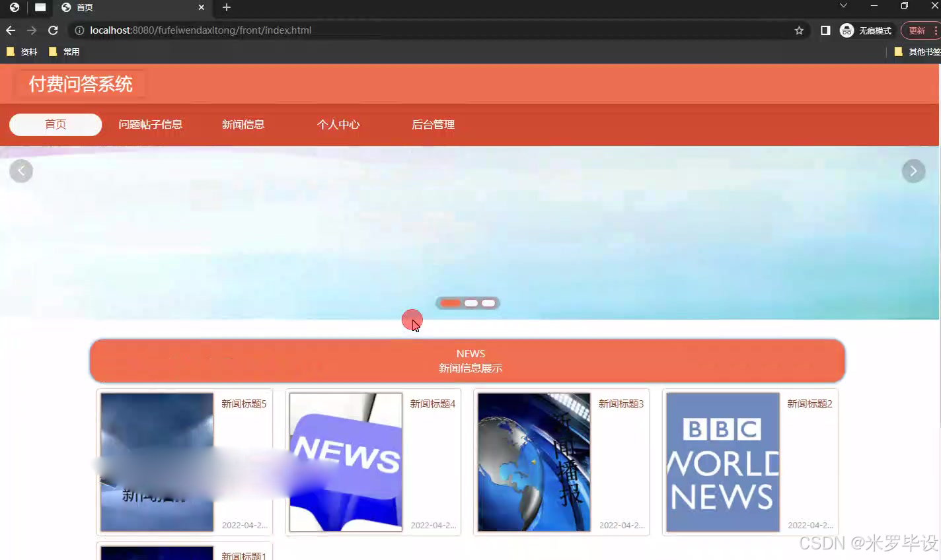The height and width of the screenshot is (560, 941).
Task: Open the side panel icon in toolbar
Action: [825, 30]
